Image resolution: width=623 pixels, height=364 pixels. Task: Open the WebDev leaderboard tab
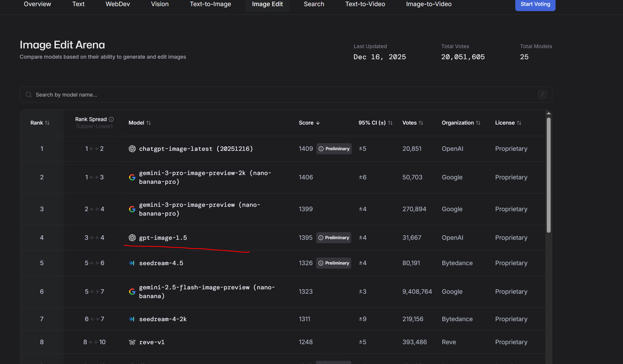(118, 4)
